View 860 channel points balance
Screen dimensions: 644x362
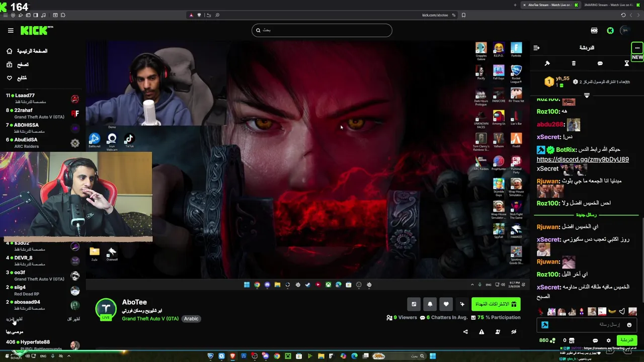pos(547,340)
